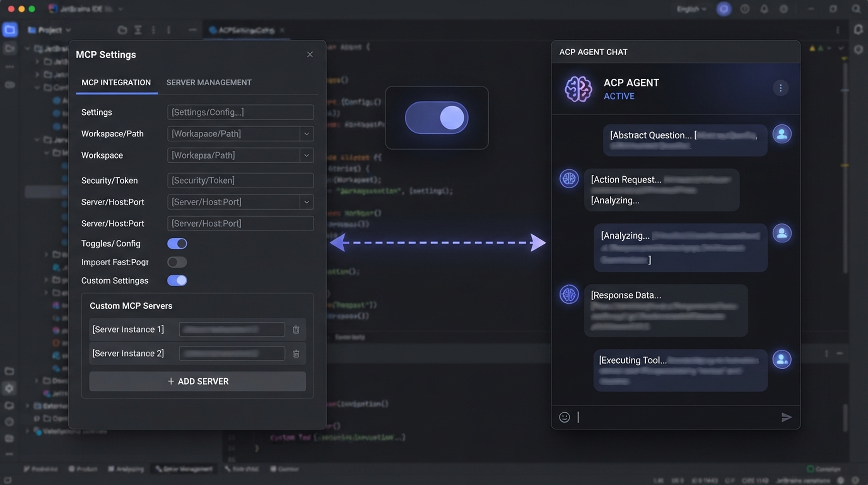
Task: Open the search magnifier in title bar
Action: [x=856, y=9]
